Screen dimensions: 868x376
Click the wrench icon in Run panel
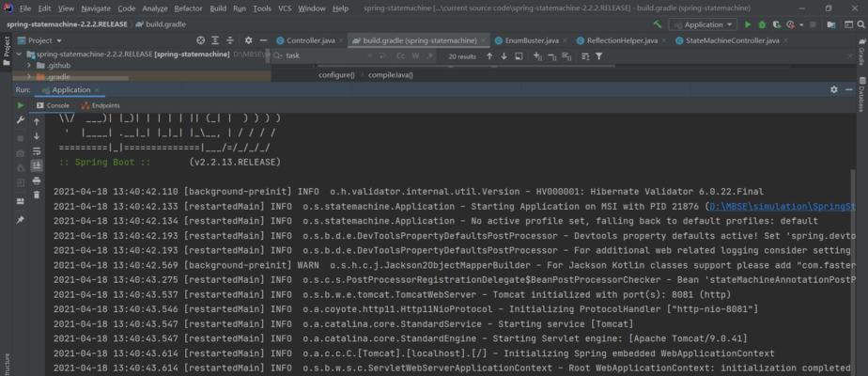(21, 120)
